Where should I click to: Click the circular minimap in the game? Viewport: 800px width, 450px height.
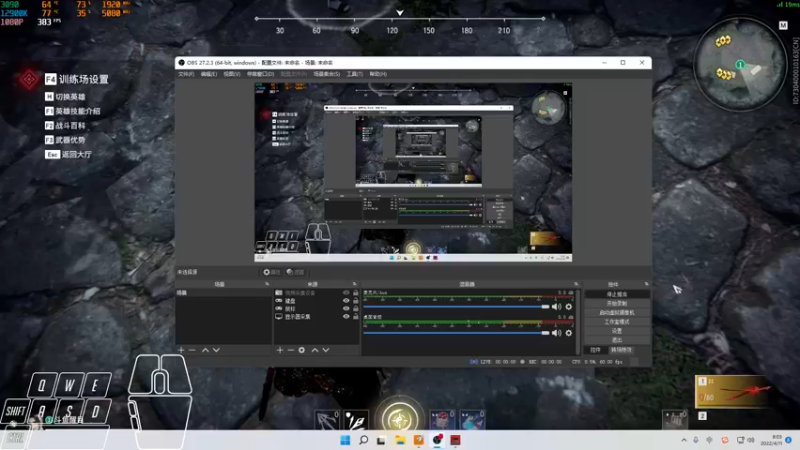(740, 65)
